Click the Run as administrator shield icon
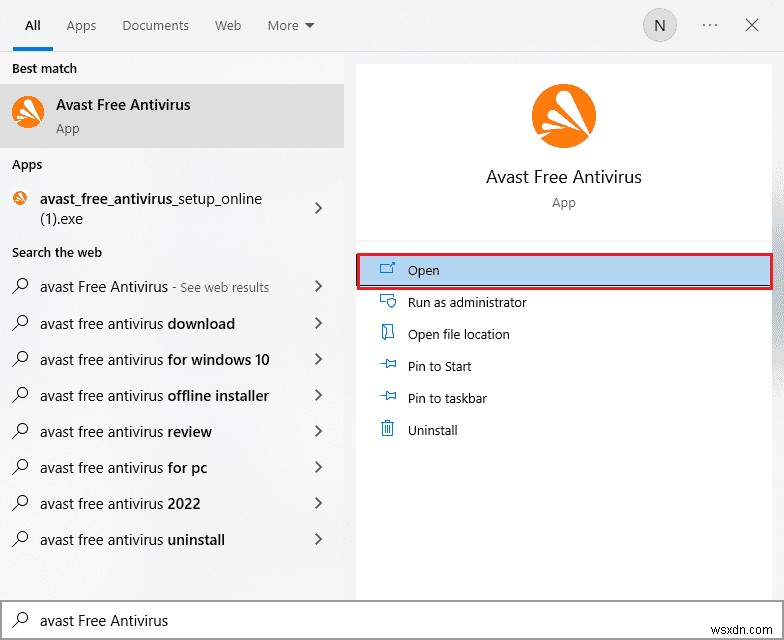The height and width of the screenshot is (640, 784). [388, 302]
